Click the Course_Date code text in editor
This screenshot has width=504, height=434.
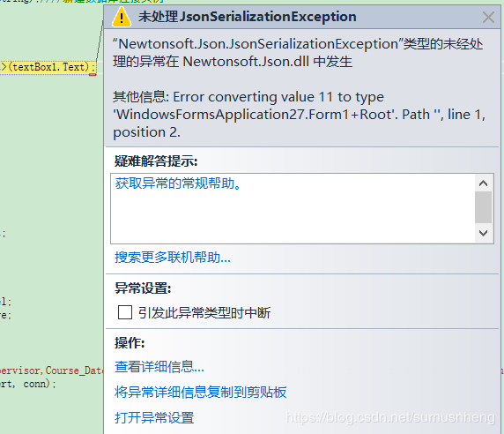coord(74,370)
